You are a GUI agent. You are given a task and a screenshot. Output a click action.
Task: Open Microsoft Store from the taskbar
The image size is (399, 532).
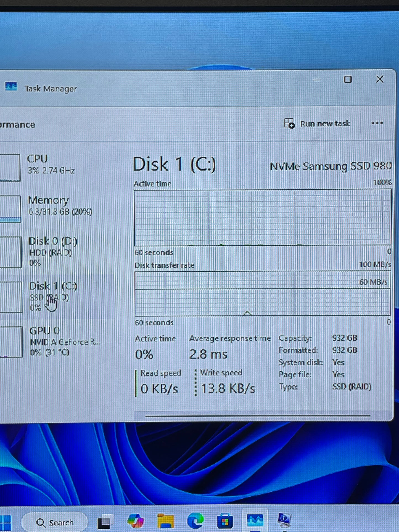(x=225, y=521)
